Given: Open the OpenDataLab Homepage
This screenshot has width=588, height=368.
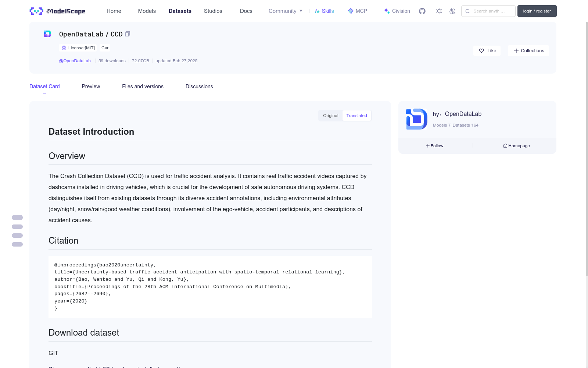Looking at the screenshot, I should tap(516, 146).
